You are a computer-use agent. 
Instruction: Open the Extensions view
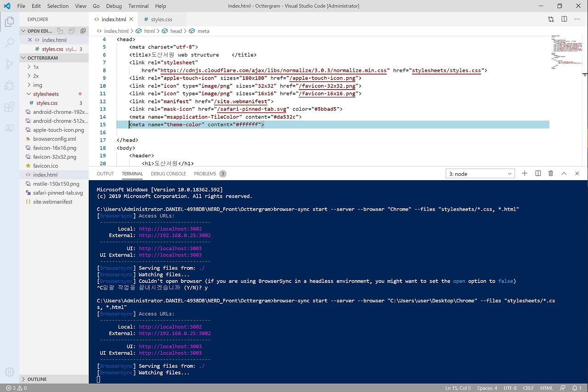click(9, 107)
